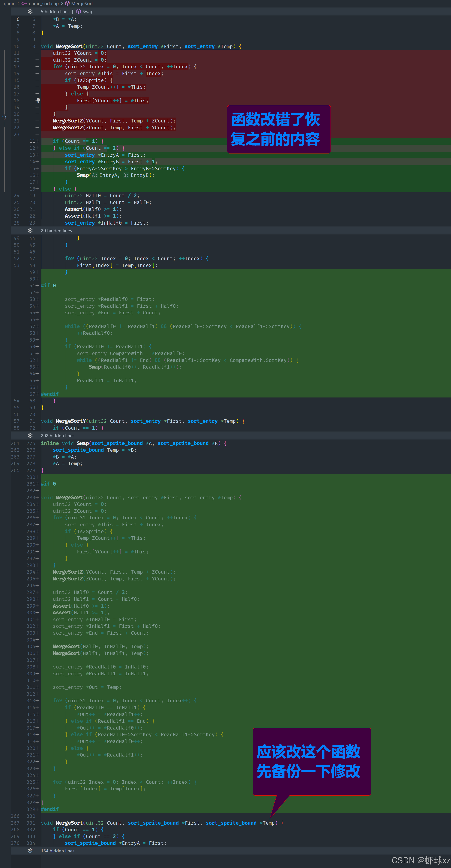451x868 pixels.
Task: Click the revert change arrow icon
Action: coord(4,118)
